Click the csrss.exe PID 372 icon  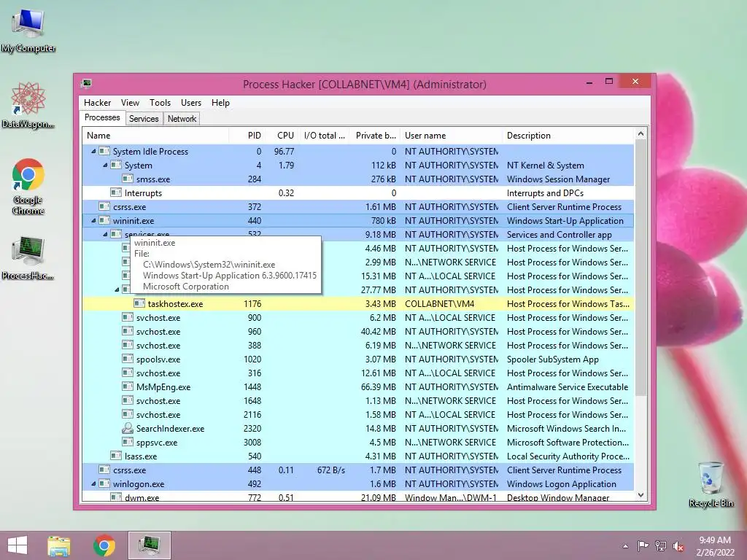tap(104, 206)
